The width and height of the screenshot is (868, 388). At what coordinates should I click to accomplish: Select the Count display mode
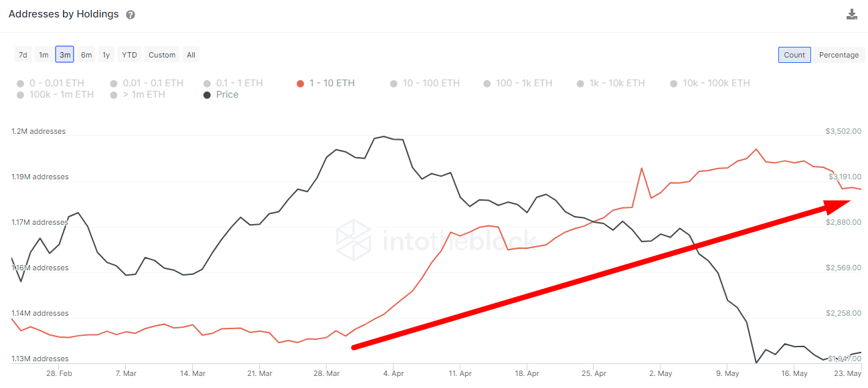point(794,55)
